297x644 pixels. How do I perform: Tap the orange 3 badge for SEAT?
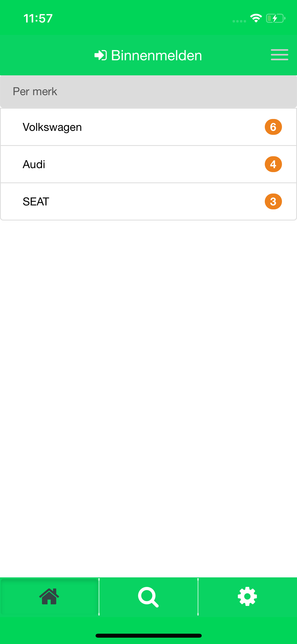[x=273, y=201]
